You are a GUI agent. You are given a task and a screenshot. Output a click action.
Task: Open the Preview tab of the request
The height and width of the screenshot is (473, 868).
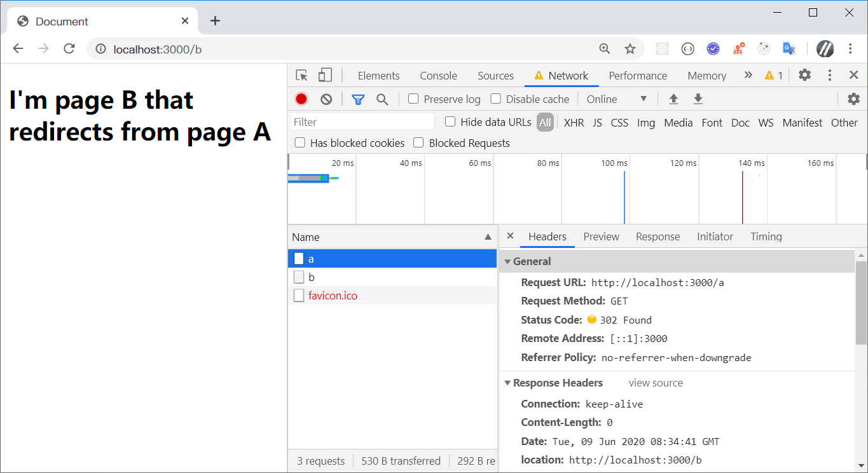pos(601,236)
